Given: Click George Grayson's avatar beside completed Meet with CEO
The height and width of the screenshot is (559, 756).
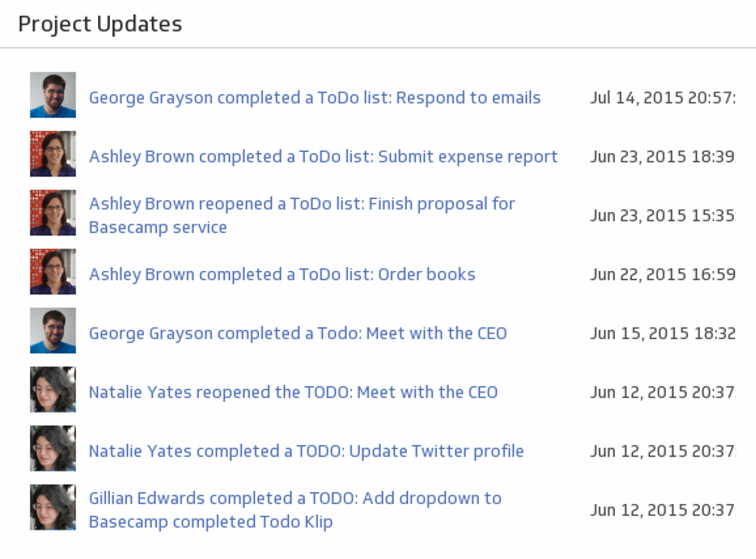Looking at the screenshot, I should 53,331.
